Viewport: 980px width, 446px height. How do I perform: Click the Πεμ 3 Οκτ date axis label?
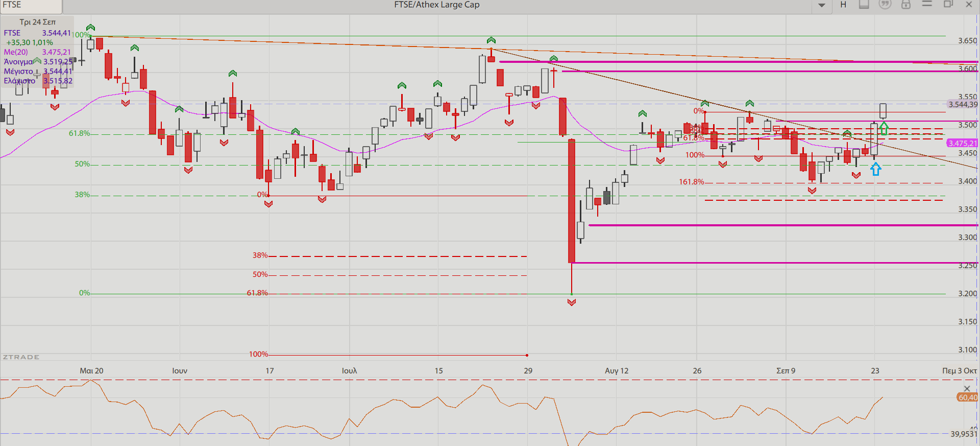point(960,370)
